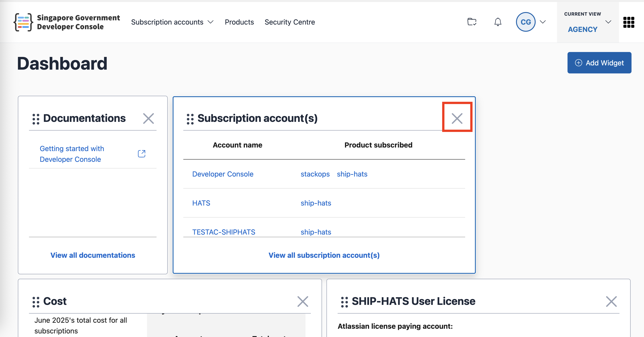Close the SHIP-HATS User License widget
Screen dimensions: 644x337
[x=611, y=301]
